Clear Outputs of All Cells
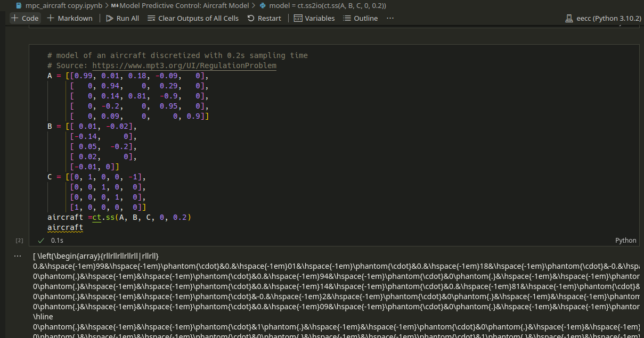The width and height of the screenshot is (644, 338). pyautogui.click(x=193, y=18)
